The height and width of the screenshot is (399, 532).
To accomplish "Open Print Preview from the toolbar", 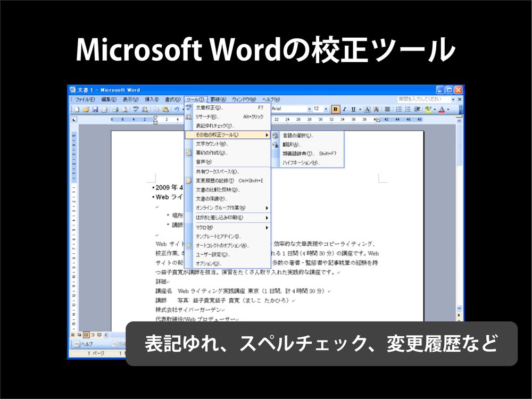I will (x=125, y=109).
